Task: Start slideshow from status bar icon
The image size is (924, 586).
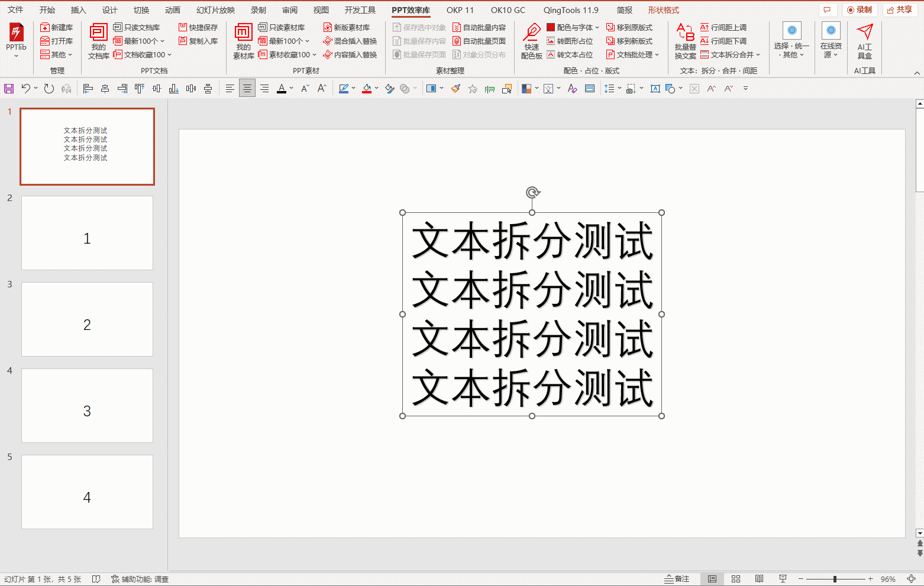Action: coord(783,579)
